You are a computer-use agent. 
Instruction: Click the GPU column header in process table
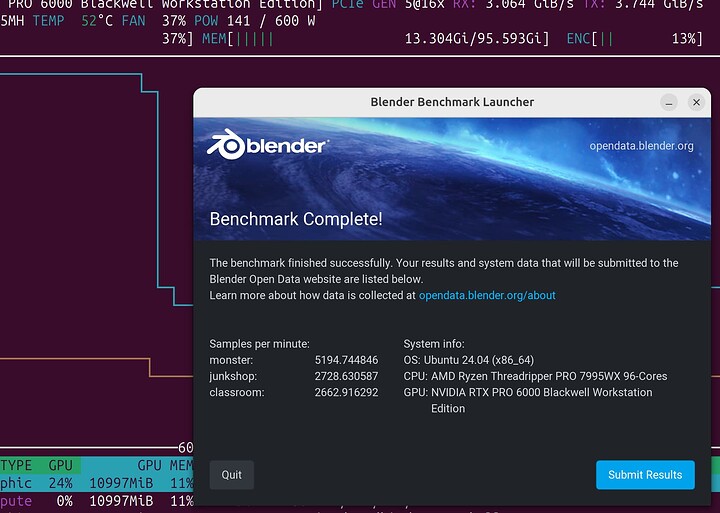pyautogui.click(x=61, y=465)
